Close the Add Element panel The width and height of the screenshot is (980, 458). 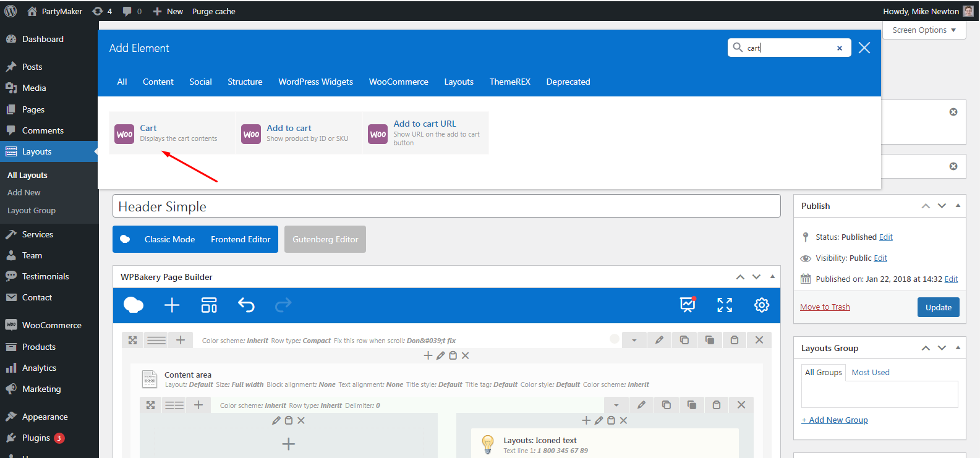864,48
